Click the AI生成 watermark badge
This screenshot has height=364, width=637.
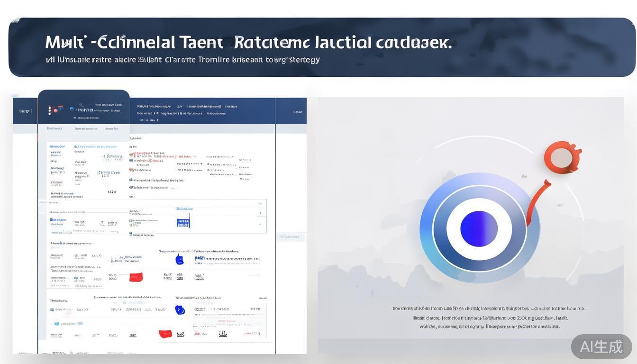(x=601, y=346)
